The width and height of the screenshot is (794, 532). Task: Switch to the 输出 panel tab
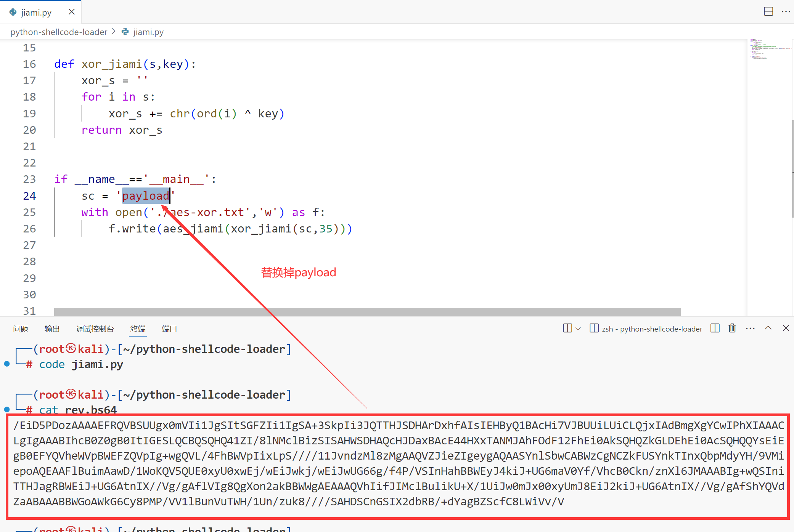coord(52,328)
